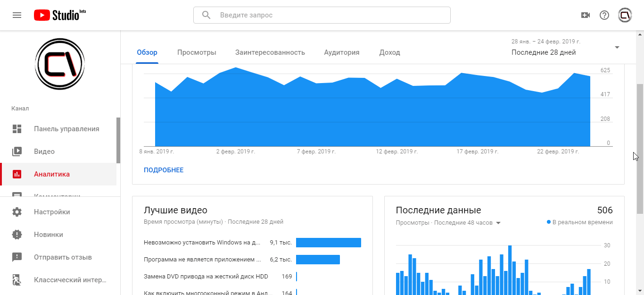
Task: Click the YouTube Studio logo
Action: (x=60, y=15)
